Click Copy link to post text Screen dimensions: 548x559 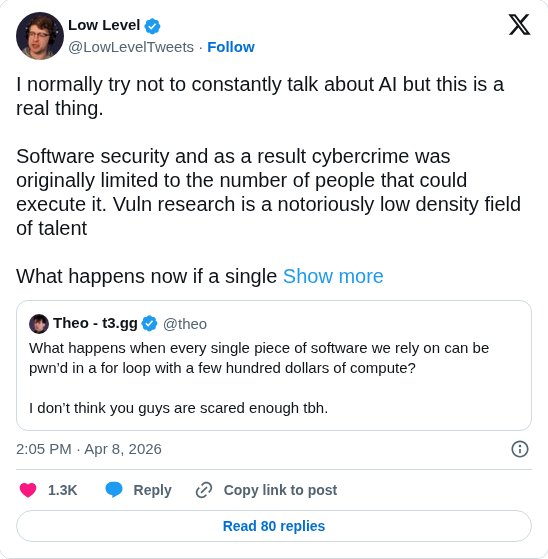coord(280,490)
